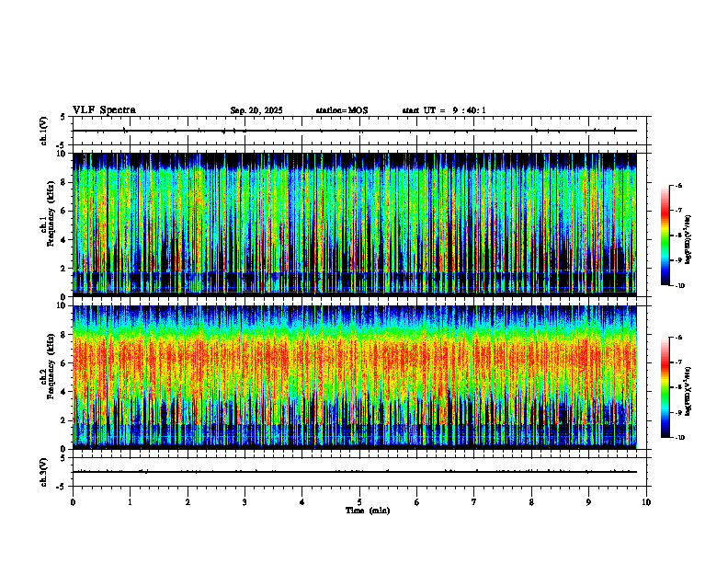
Task: Click the "station=MOS" header label
Action: click(x=342, y=110)
